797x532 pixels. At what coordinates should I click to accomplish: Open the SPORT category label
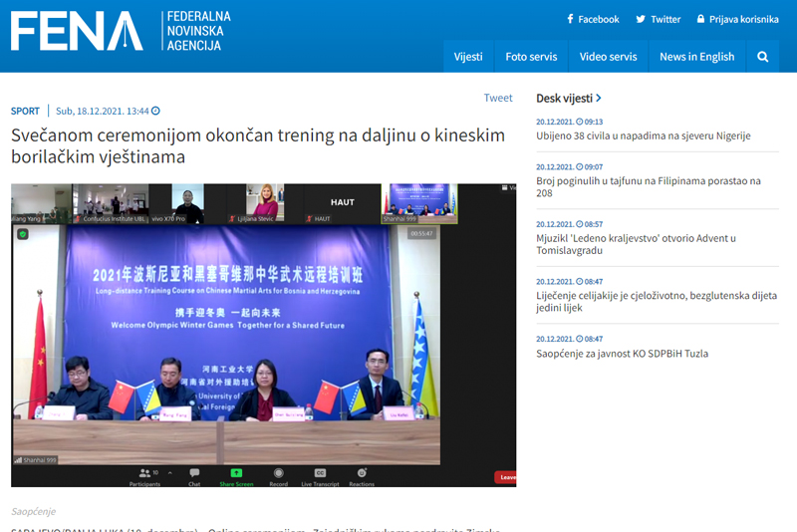[26, 112]
